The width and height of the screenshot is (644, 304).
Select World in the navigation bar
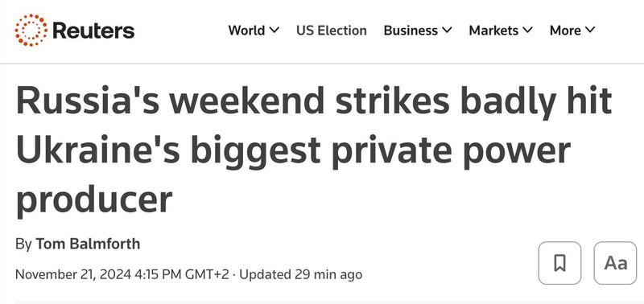[x=246, y=31]
